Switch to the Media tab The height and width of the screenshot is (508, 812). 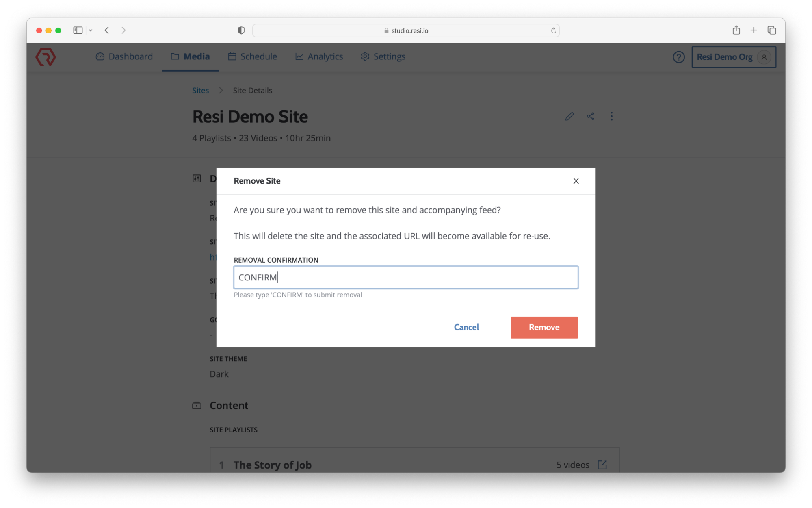pyautogui.click(x=190, y=56)
